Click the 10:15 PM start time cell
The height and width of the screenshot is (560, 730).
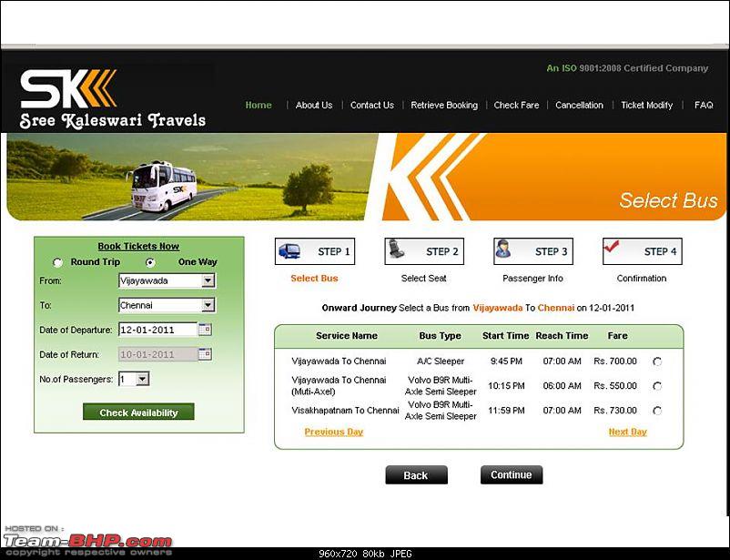pos(506,386)
